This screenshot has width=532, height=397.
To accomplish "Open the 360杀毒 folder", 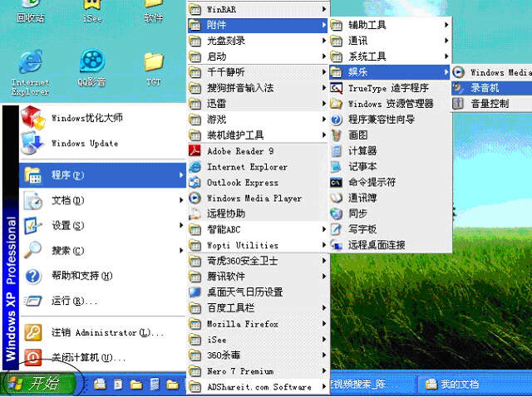I will pos(258,355).
